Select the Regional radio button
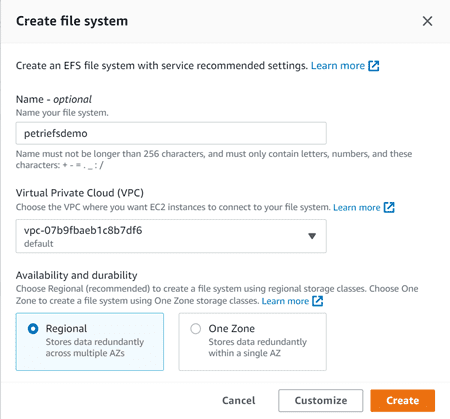 pos(33,329)
